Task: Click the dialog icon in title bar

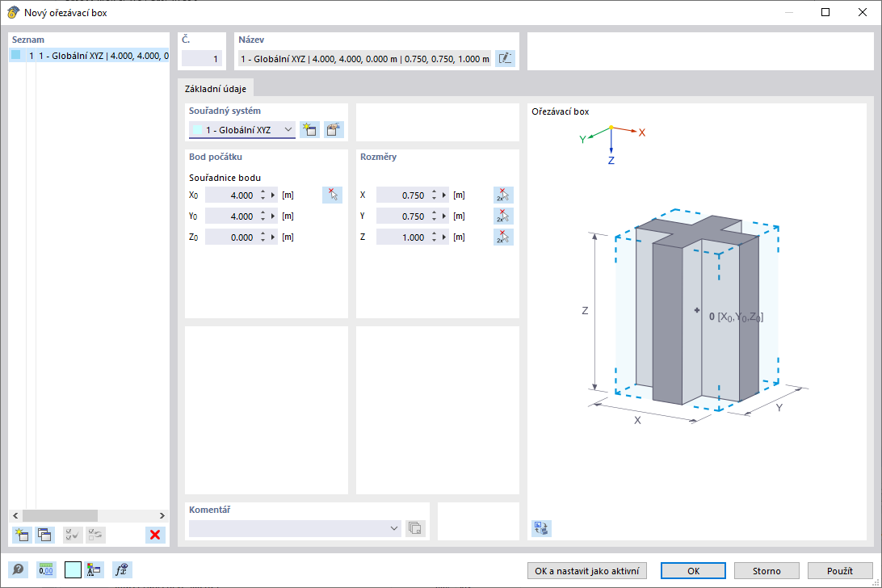Action: click(13, 12)
